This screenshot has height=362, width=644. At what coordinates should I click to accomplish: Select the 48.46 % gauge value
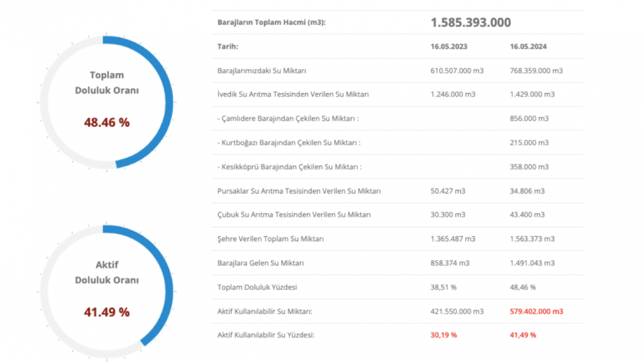(107, 122)
